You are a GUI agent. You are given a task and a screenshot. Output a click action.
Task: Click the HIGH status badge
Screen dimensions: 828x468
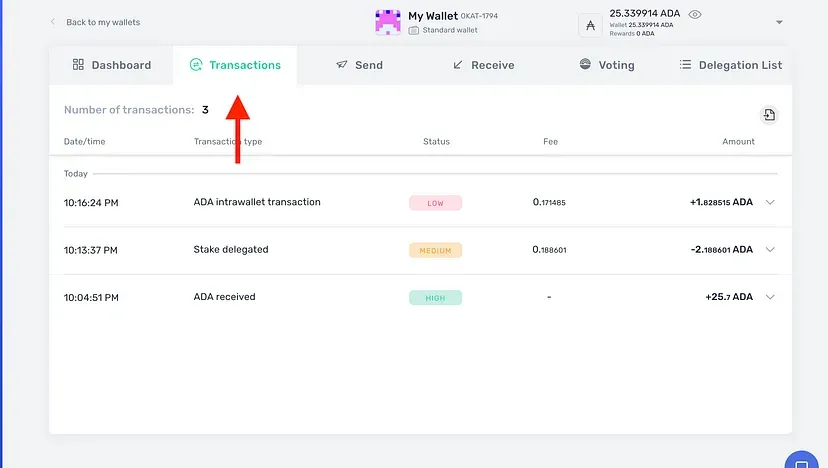click(x=435, y=297)
